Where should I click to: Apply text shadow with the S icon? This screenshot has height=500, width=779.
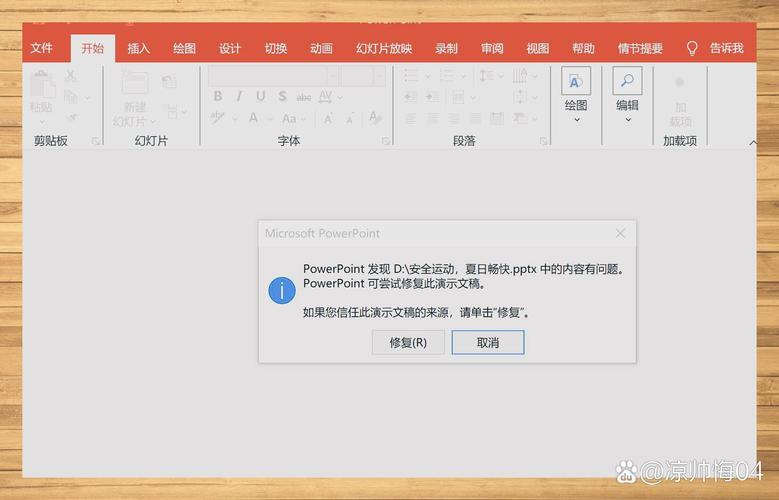(282, 96)
